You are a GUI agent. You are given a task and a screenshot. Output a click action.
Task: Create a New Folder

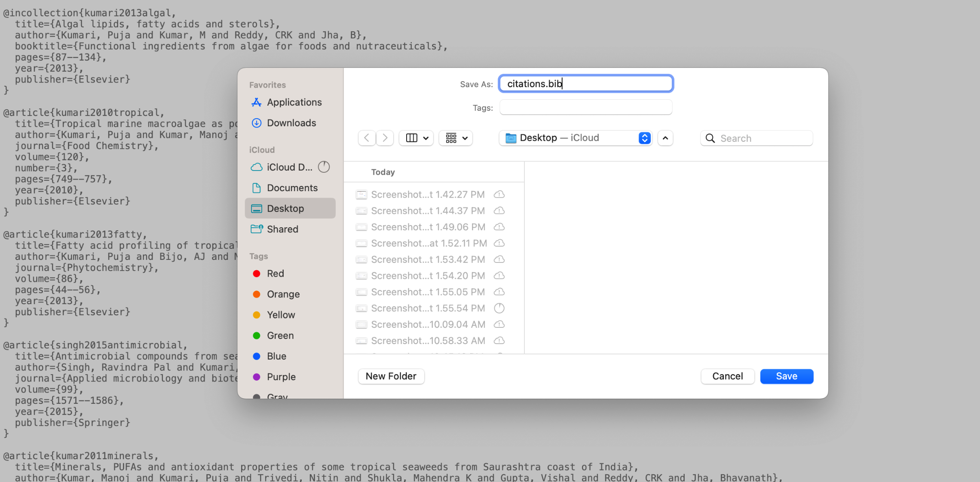pyautogui.click(x=391, y=376)
